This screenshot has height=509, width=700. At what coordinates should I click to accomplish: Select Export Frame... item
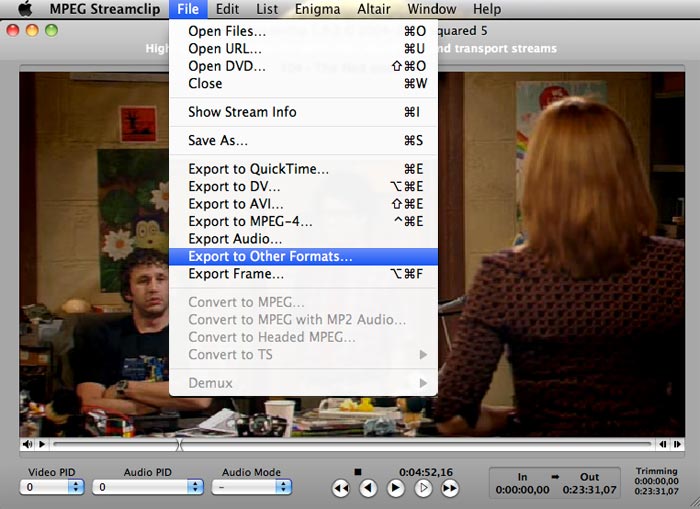point(303,274)
